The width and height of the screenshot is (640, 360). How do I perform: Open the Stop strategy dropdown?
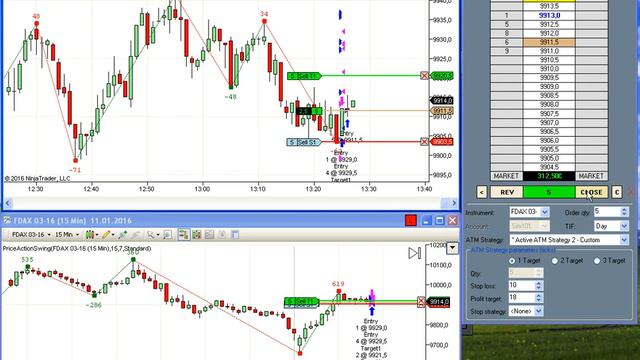click(538, 311)
